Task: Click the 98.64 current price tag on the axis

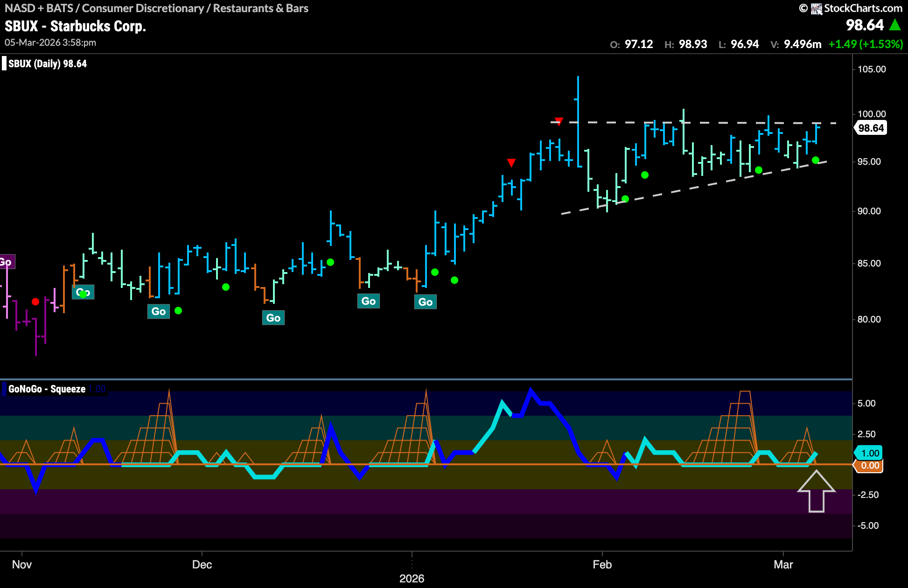Action: point(871,128)
